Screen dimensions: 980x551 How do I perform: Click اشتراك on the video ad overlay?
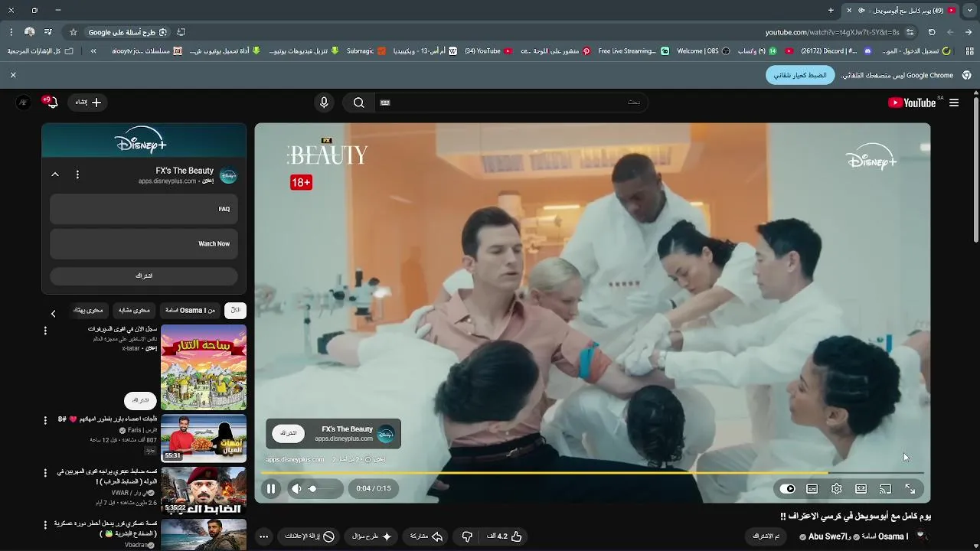point(288,433)
